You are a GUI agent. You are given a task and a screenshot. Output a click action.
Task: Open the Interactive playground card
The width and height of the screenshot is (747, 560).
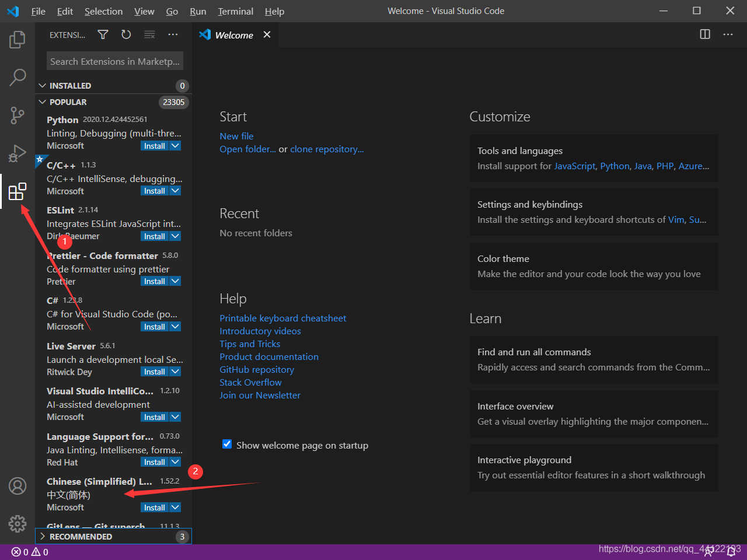click(x=594, y=467)
